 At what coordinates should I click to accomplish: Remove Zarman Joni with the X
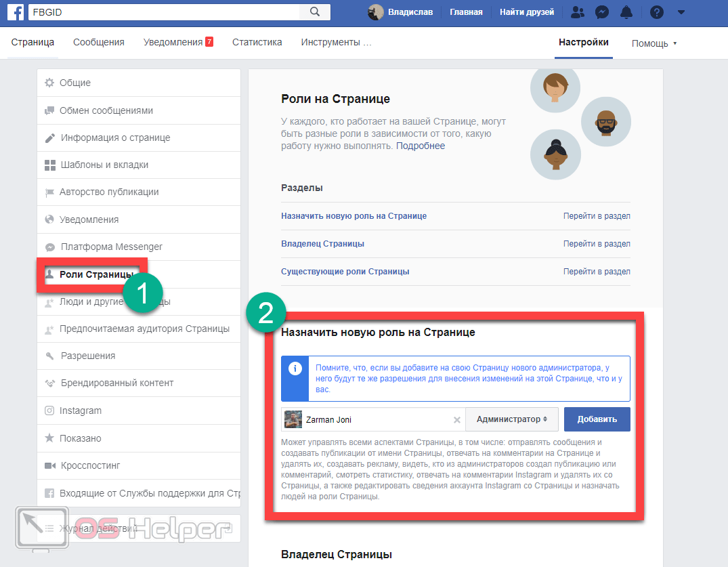pos(457,420)
